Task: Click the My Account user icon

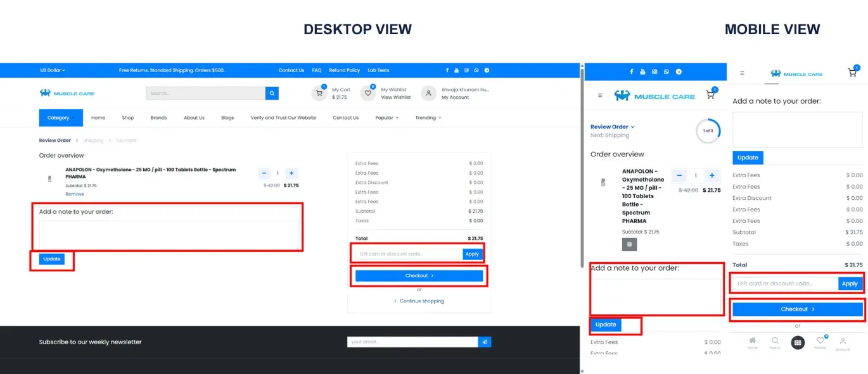Action: click(429, 94)
